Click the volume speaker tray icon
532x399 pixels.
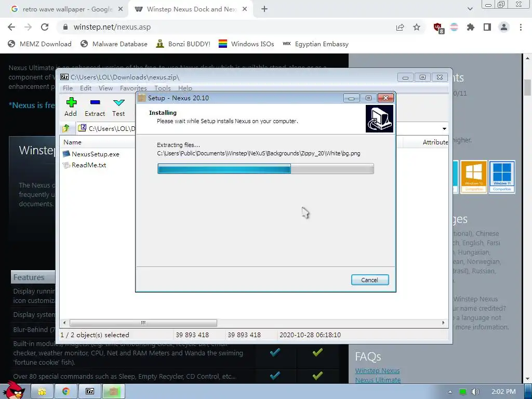click(475, 392)
